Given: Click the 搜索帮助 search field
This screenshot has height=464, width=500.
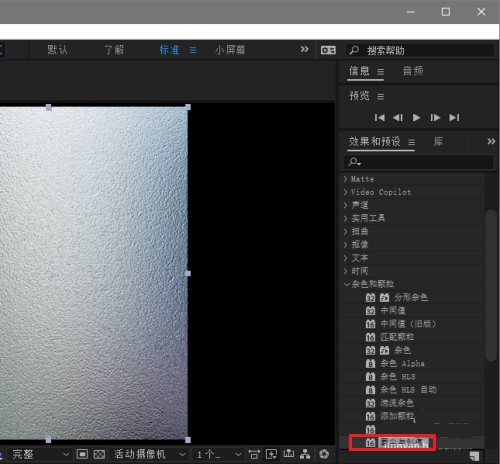Looking at the screenshot, I should 420,50.
